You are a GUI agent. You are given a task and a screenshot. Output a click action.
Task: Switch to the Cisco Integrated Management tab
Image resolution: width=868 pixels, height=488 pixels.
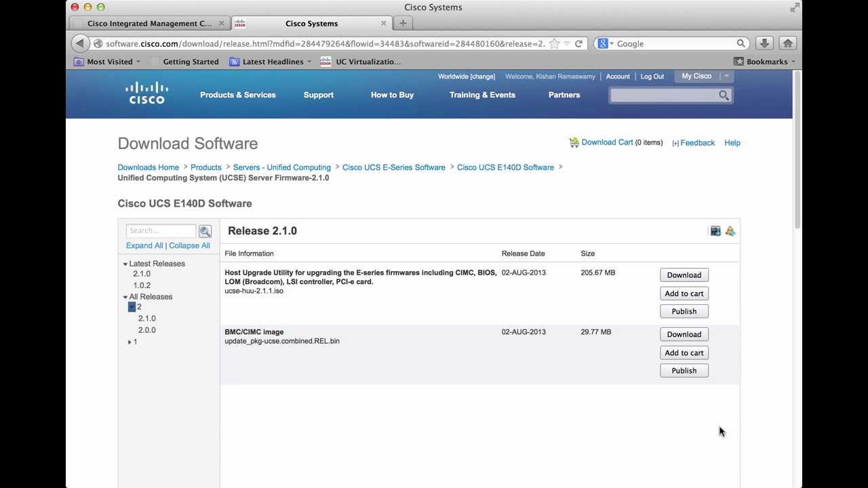tap(149, 23)
